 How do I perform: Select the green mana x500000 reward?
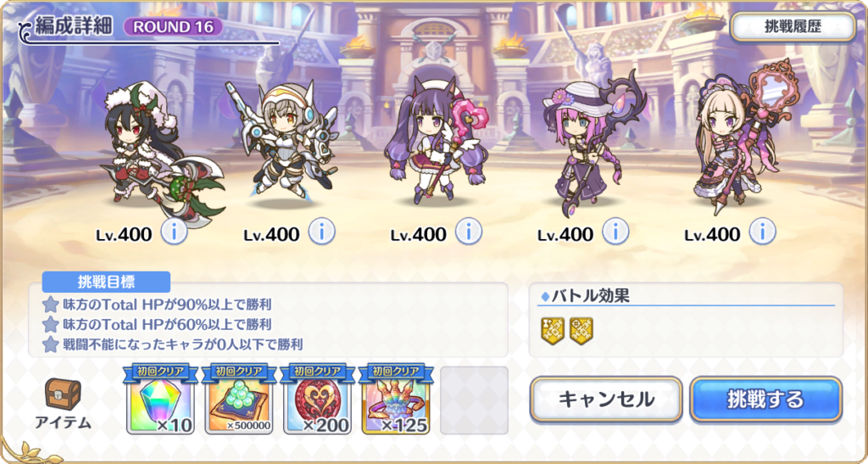(x=238, y=399)
